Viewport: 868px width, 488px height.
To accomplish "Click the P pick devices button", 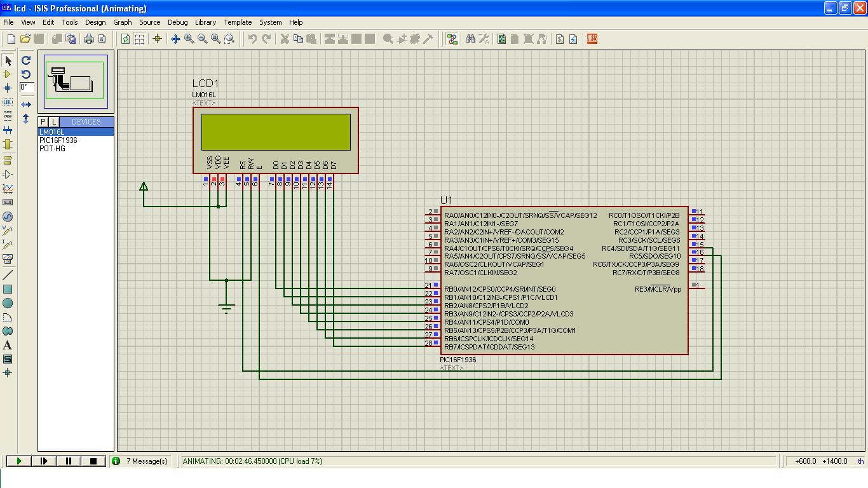I will [x=43, y=121].
